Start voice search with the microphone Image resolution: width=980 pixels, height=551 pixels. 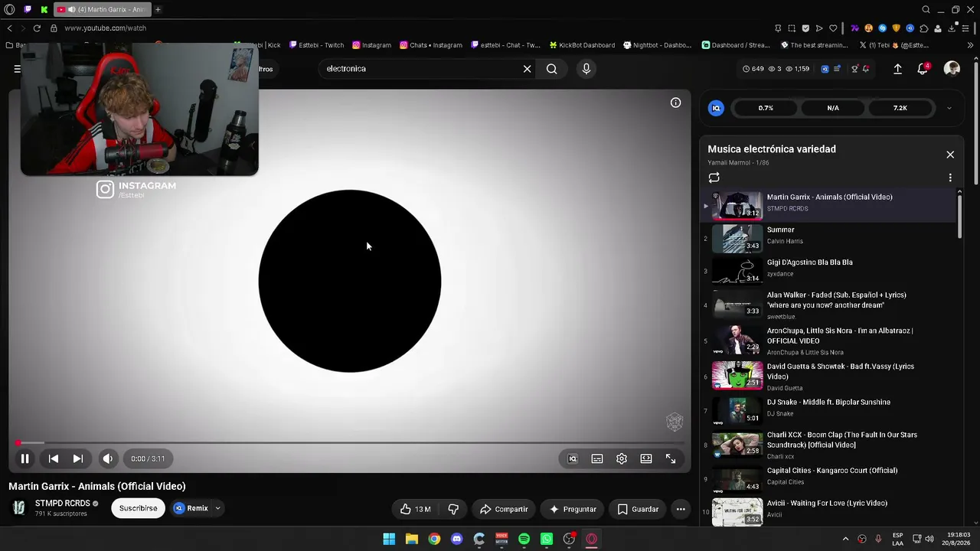coord(586,69)
